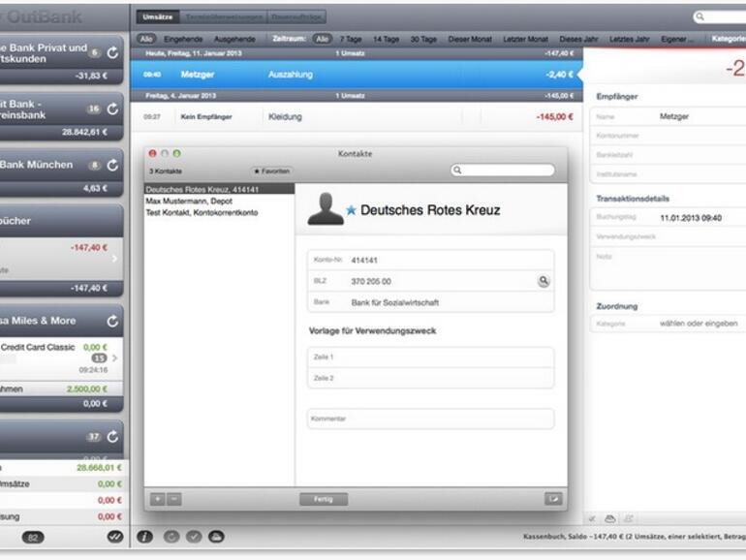Open the info icon in bottom toolbar

pos(145,537)
